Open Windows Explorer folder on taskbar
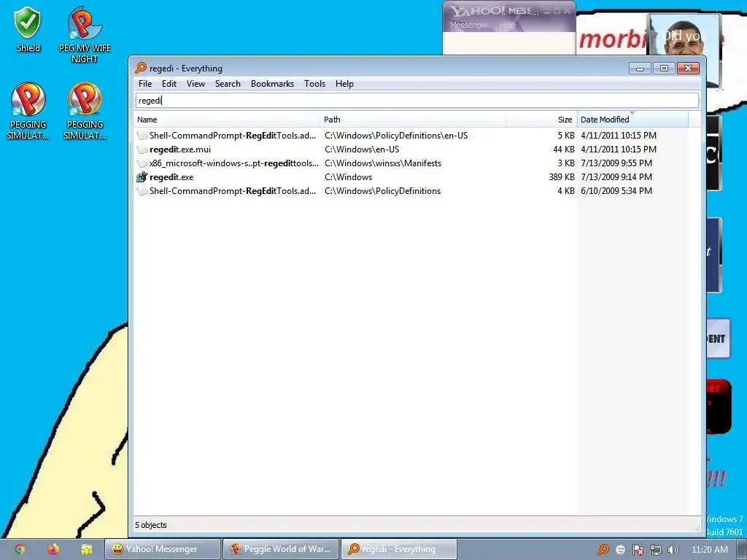Viewport: 747px width, 560px height. pos(86,549)
